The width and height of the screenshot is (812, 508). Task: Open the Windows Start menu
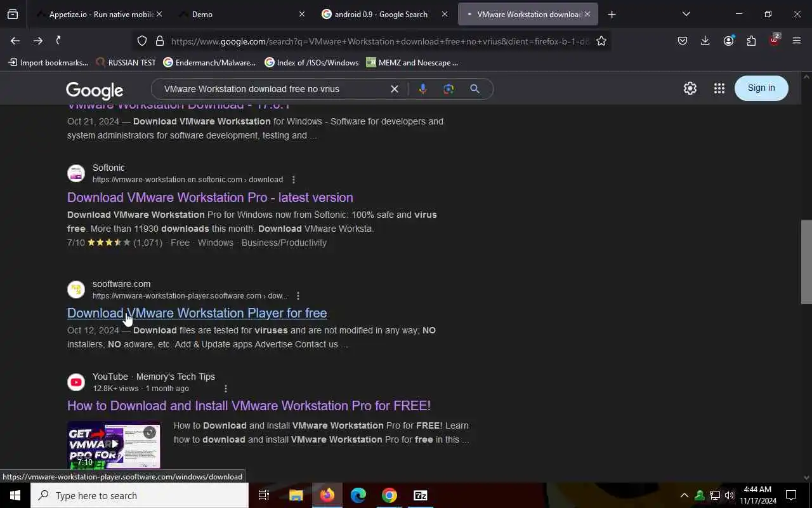pyautogui.click(x=15, y=495)
